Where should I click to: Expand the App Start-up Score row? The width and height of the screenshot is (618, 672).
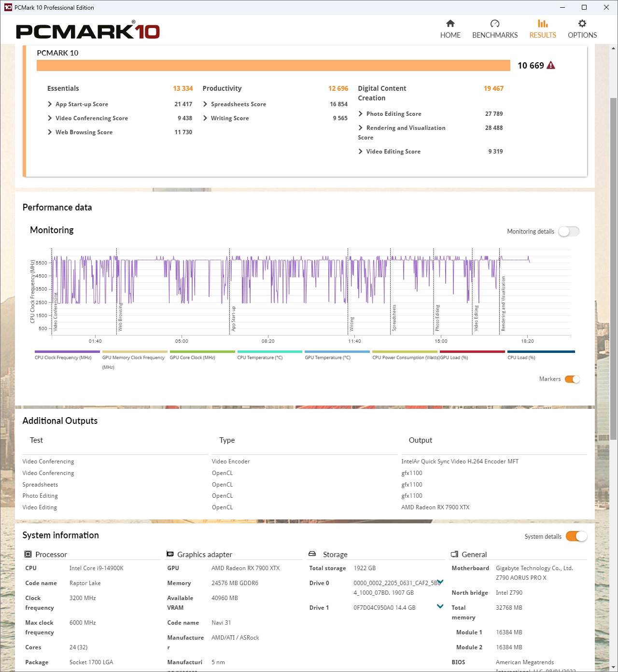coord(50,104)
